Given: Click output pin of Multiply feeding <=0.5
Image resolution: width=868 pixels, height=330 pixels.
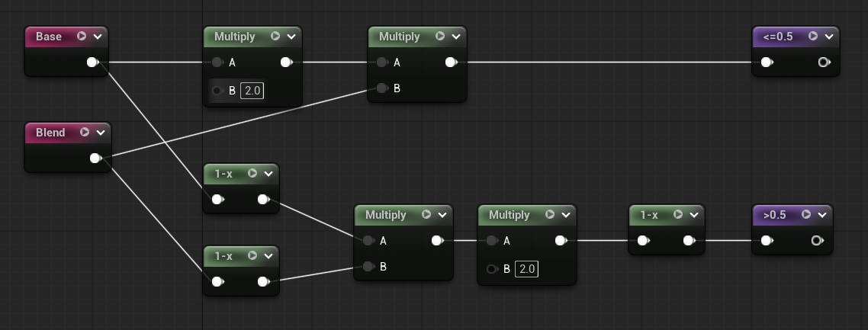Looking at the screenshot, I should (x=452, y=62).
